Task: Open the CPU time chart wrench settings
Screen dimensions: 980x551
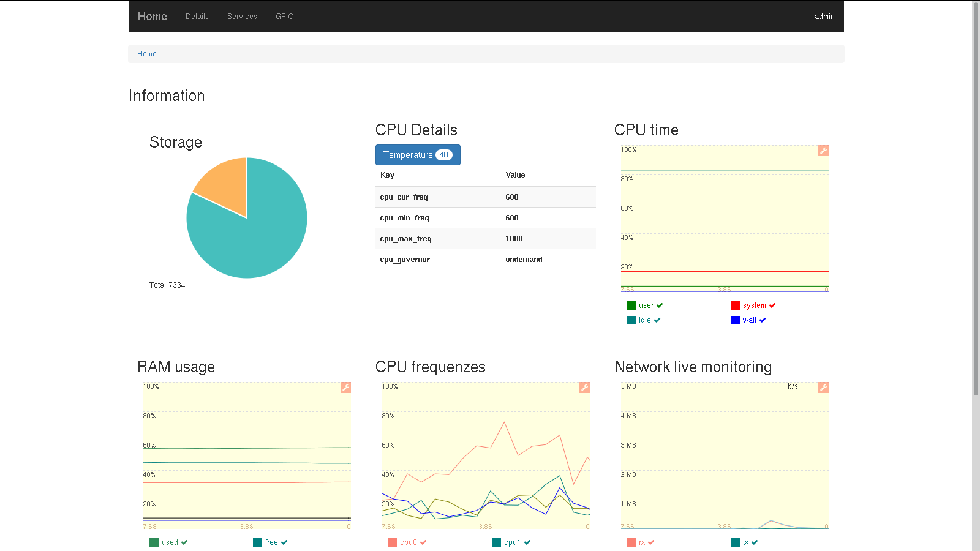Action: pyautogui.click(x=823, y=151)
